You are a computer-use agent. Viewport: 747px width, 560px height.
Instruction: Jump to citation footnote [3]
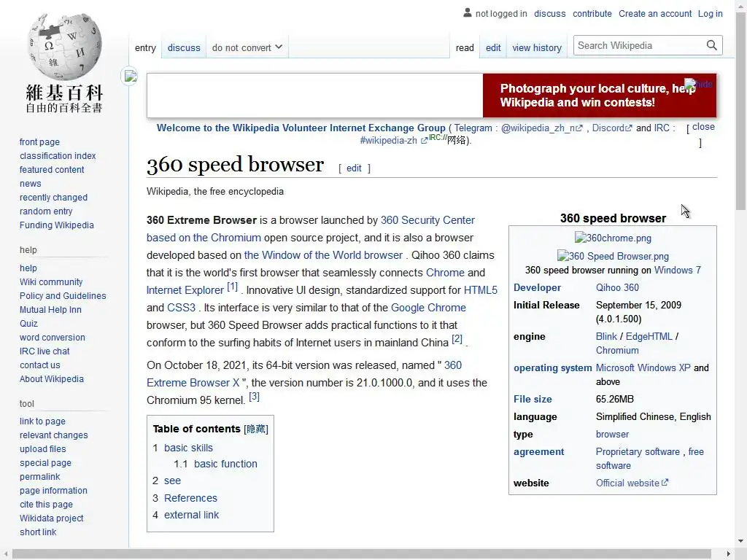255,396
